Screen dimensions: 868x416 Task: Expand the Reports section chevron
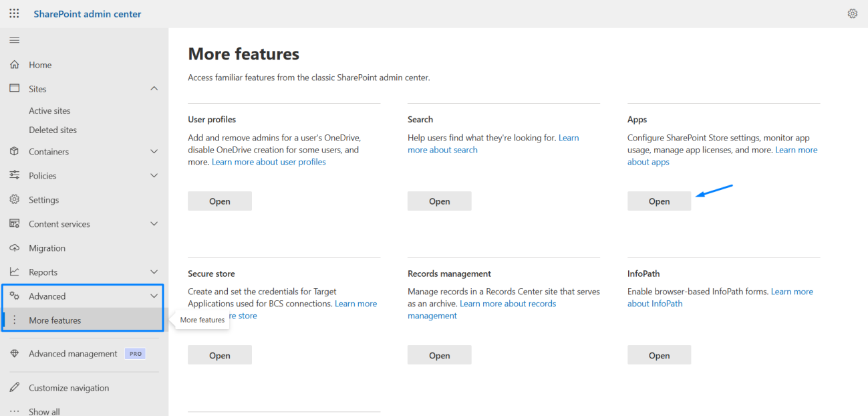(154, 272)
